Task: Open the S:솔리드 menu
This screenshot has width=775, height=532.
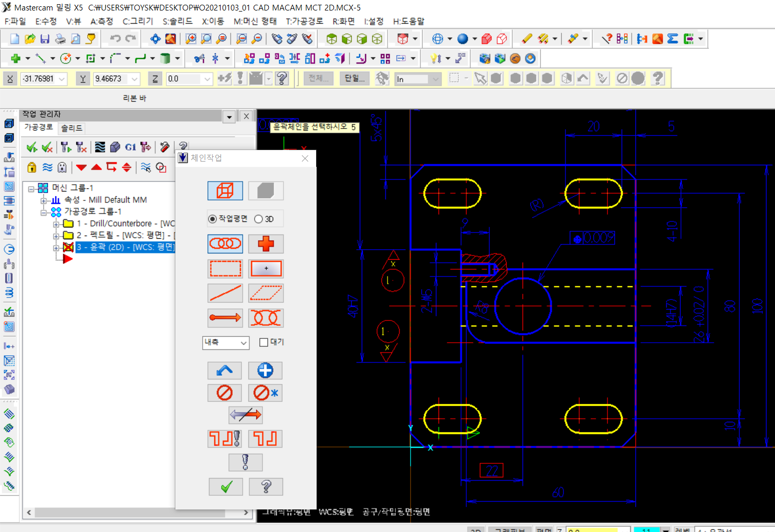Action: pos(177,21)
